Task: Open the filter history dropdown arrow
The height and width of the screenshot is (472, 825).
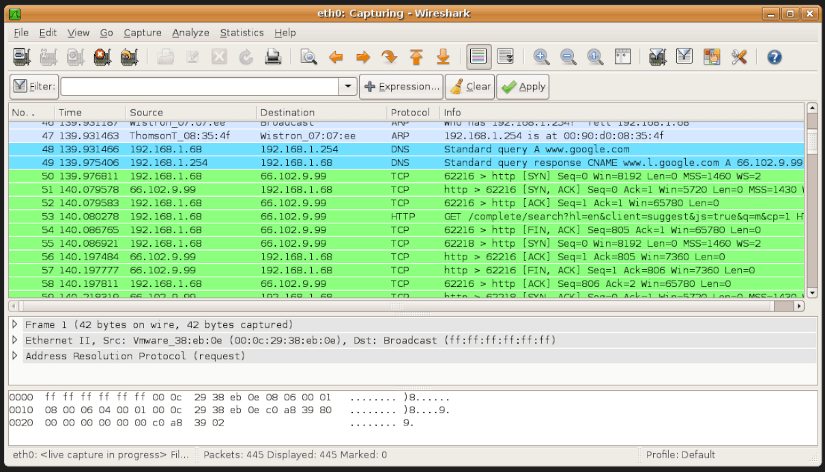Action: pyautogui.click(x=348, y=86)
